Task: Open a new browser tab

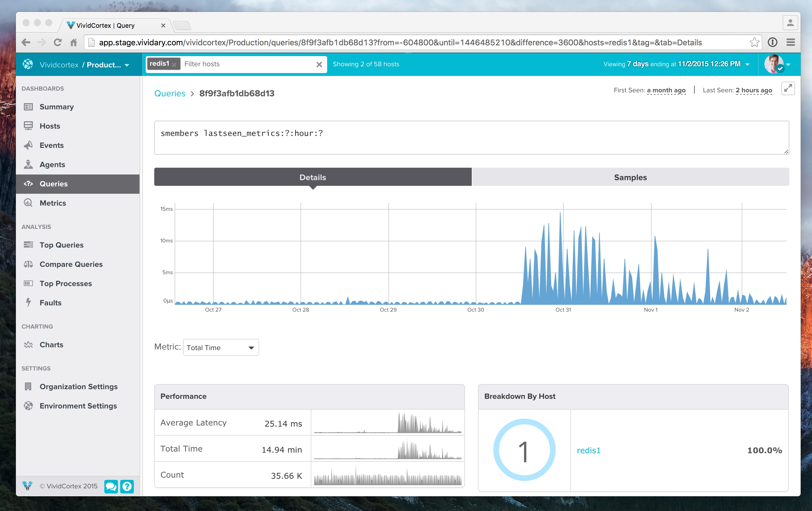Action: pyautogui.click(x=182, y=25)
